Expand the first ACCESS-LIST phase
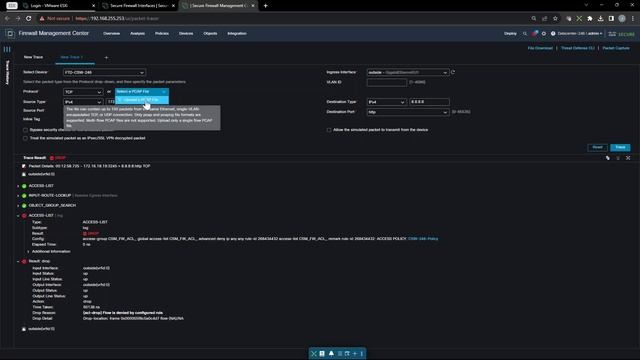 [x=18, y=186]
